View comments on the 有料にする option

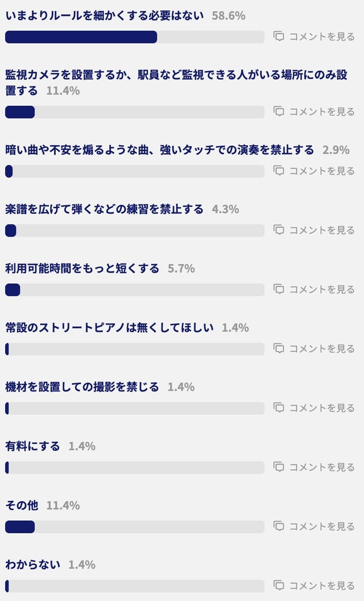pyautogui.click(x=316, y=467)
